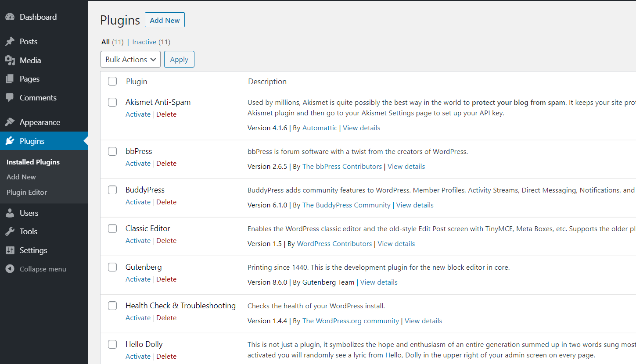Open the Media library icon
Screen dimensions: 636x364
point(10,60)
